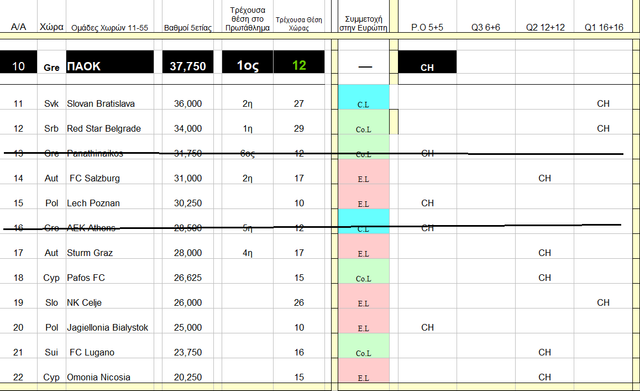Click the Τρέχουσα θέση Χώρας header
Image resolution: width=640 pixels, height=391 pixels.
click(x=299, y=24)
